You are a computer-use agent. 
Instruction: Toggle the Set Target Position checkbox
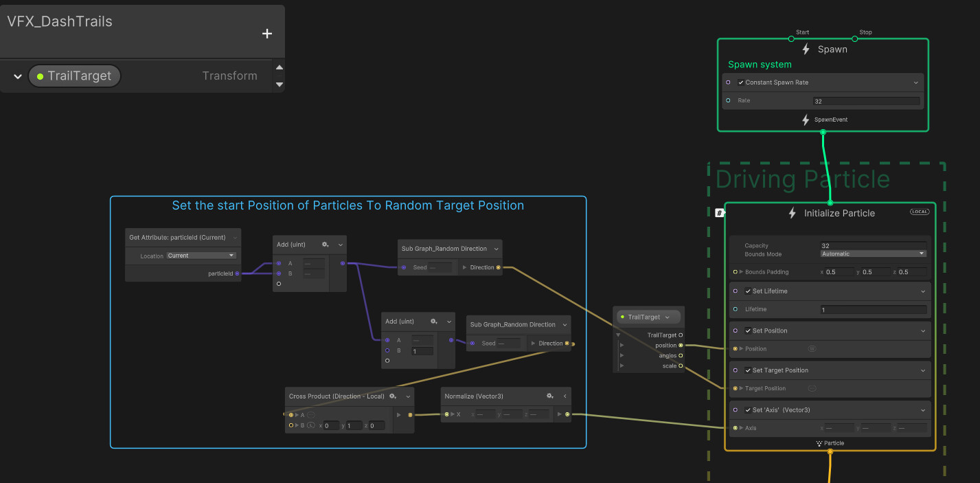tap(748, 370)
